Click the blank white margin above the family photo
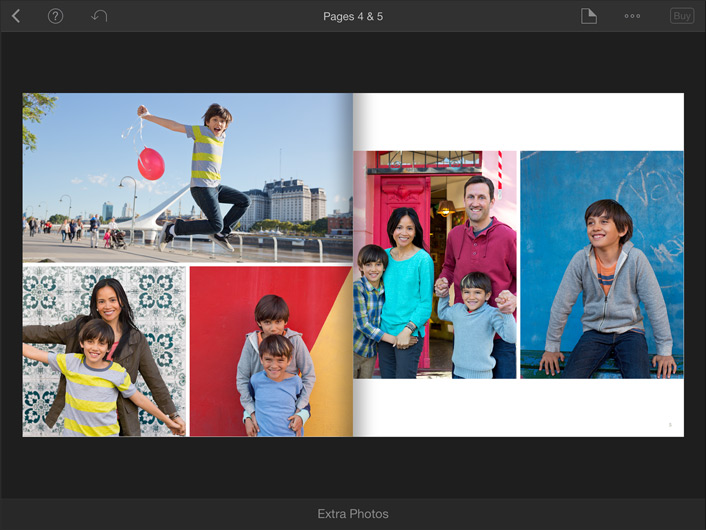Image resolution: width=706 pixels, height=530 pixels. [x=435, y=122]
